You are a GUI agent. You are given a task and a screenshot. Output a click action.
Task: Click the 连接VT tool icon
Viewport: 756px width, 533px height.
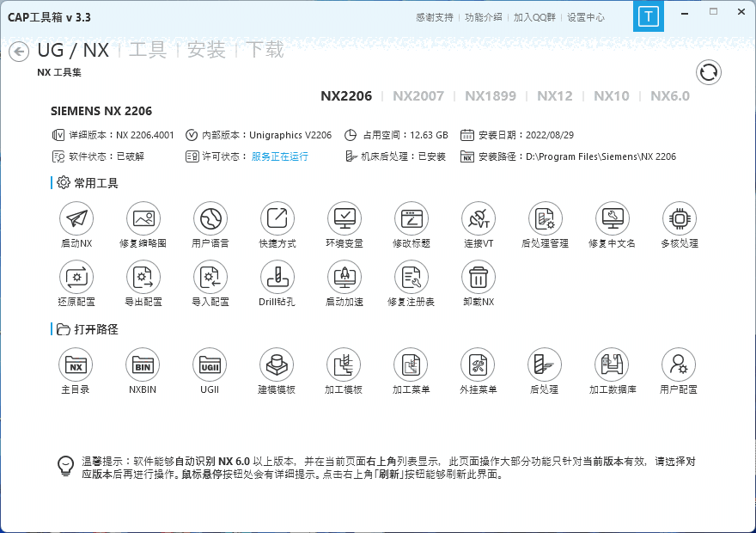tap(478, 218)
